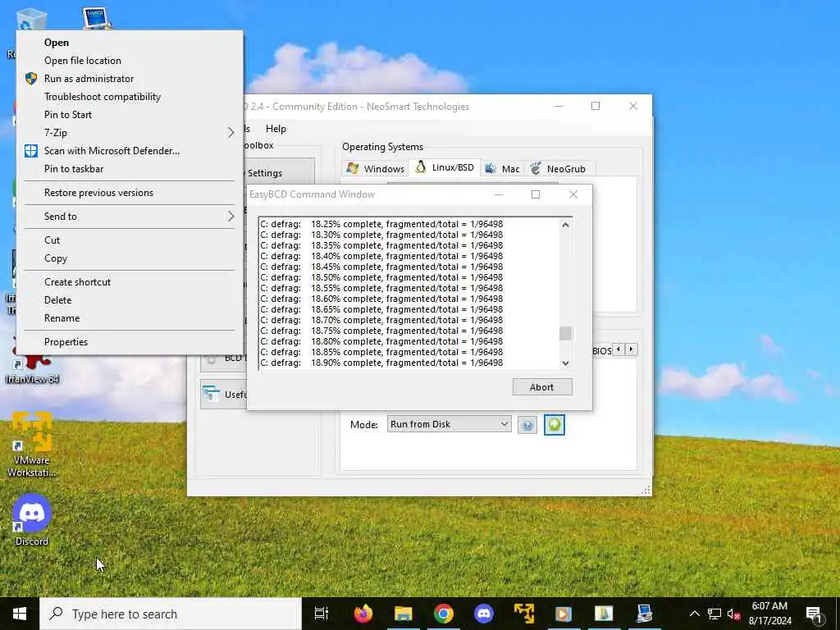Click the Microsoft Defender shield icon
The width and height of the screenshot is (840, 630).
click(31, 151)
